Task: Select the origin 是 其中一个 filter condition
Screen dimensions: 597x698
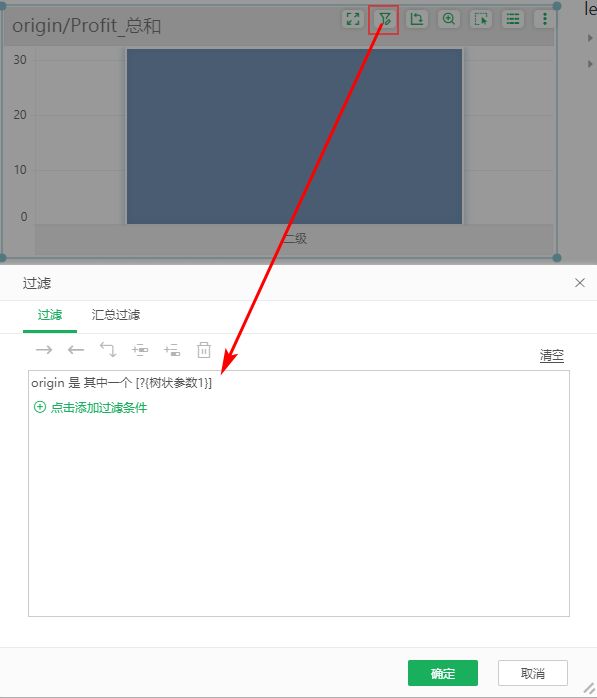Action: tap(122, 383)
